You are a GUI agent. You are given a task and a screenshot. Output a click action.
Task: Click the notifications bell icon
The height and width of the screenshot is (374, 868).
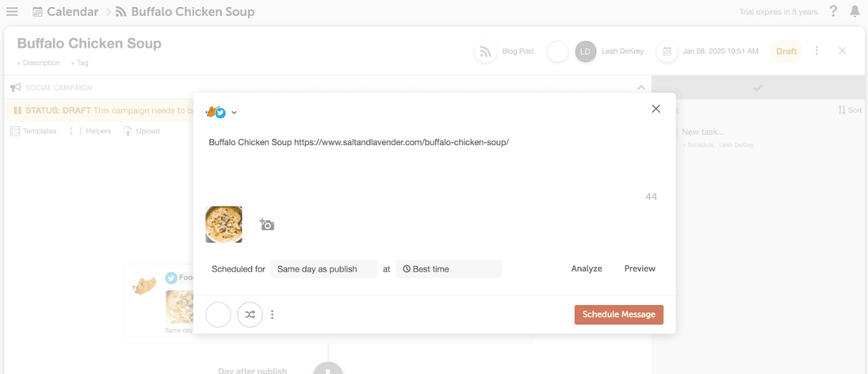(854, 11)
